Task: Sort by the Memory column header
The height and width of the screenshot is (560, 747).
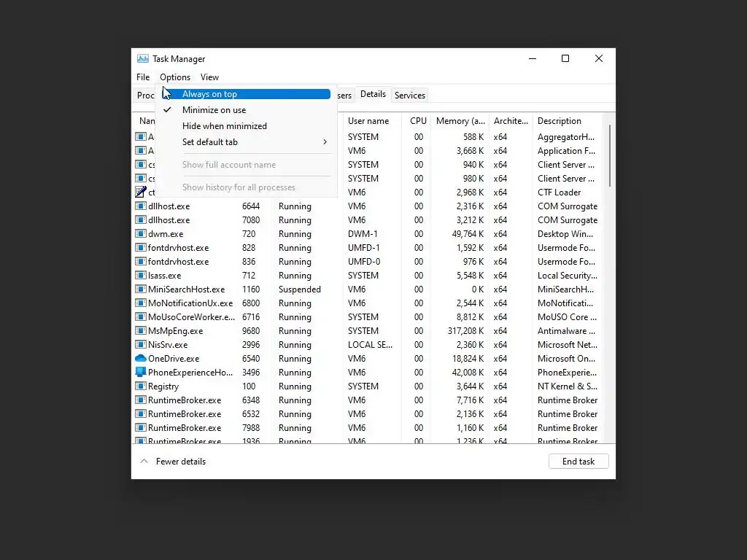Action: click(460, 121)
